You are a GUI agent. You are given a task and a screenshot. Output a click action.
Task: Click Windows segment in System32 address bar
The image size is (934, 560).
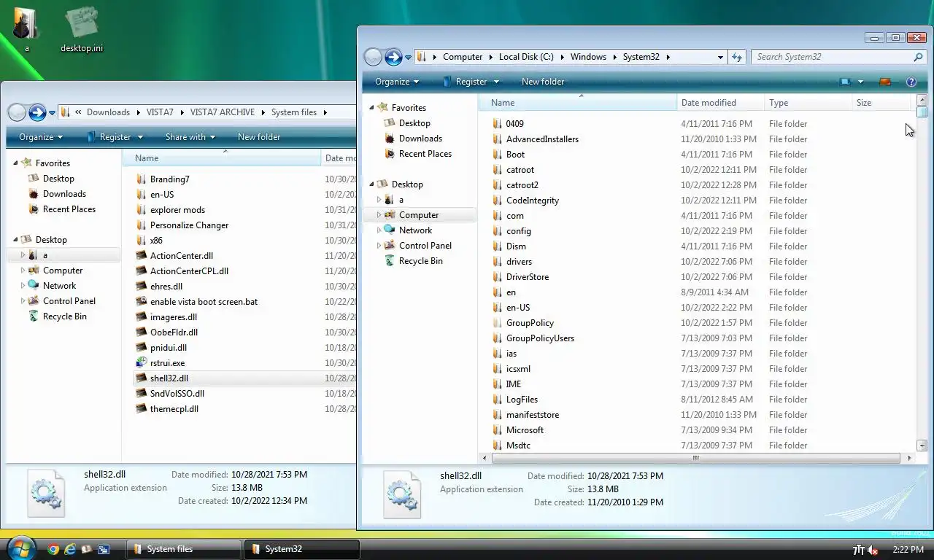point(588,57)
